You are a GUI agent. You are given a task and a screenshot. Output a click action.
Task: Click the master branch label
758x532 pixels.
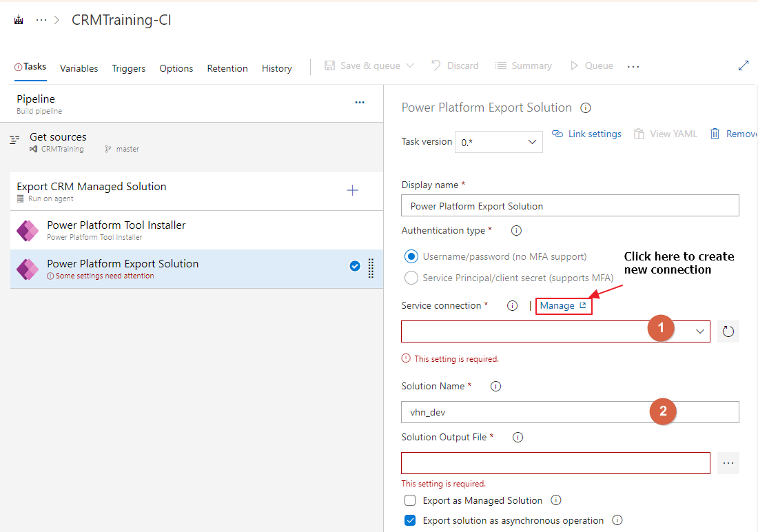[127, 149]
